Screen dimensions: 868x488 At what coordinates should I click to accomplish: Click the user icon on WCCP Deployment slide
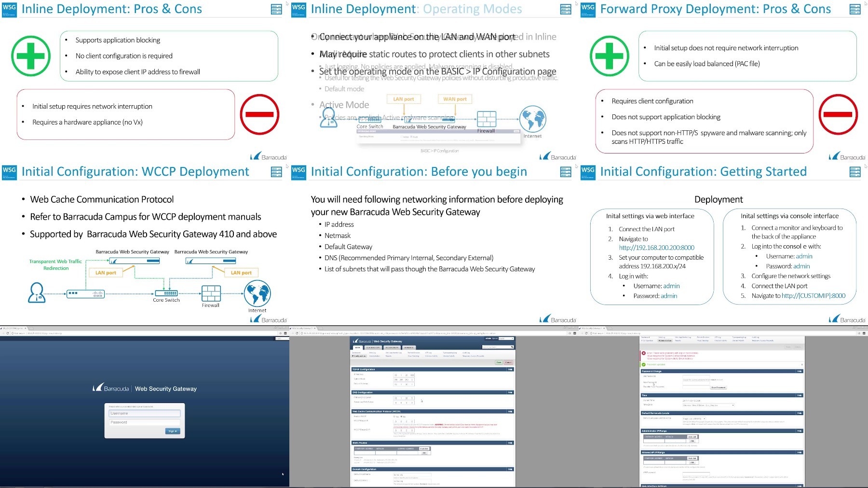37,293
